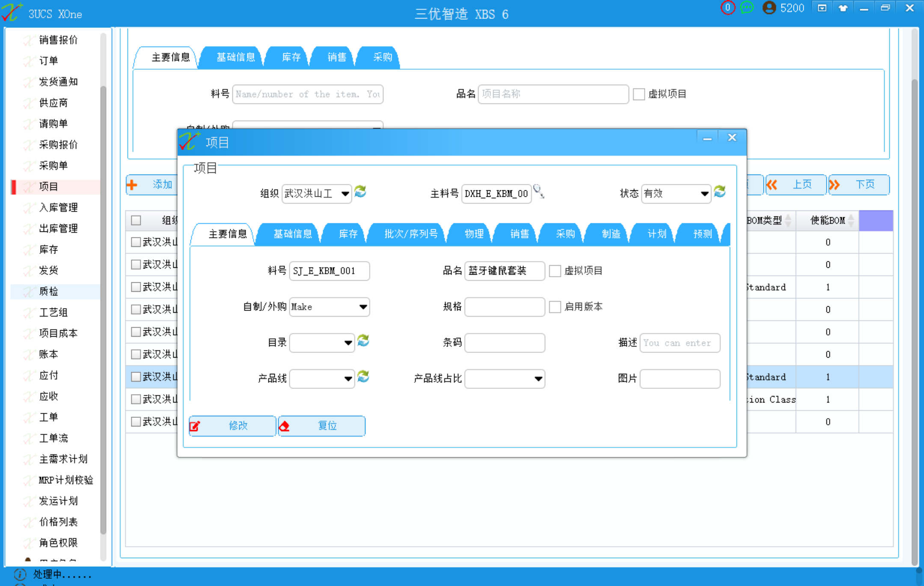
Task: Click the 图片 picture field
Action: (x=680, y=379)
